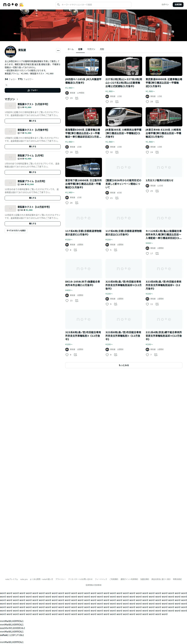Like the 221系4両(奈良) article
Viewport: 187px width, 644px height.
[147, 355]
